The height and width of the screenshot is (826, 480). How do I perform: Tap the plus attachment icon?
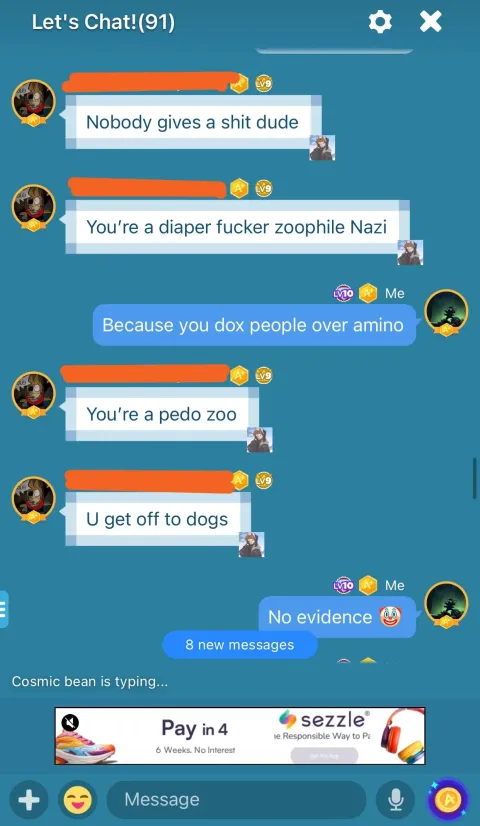[29, 801]
